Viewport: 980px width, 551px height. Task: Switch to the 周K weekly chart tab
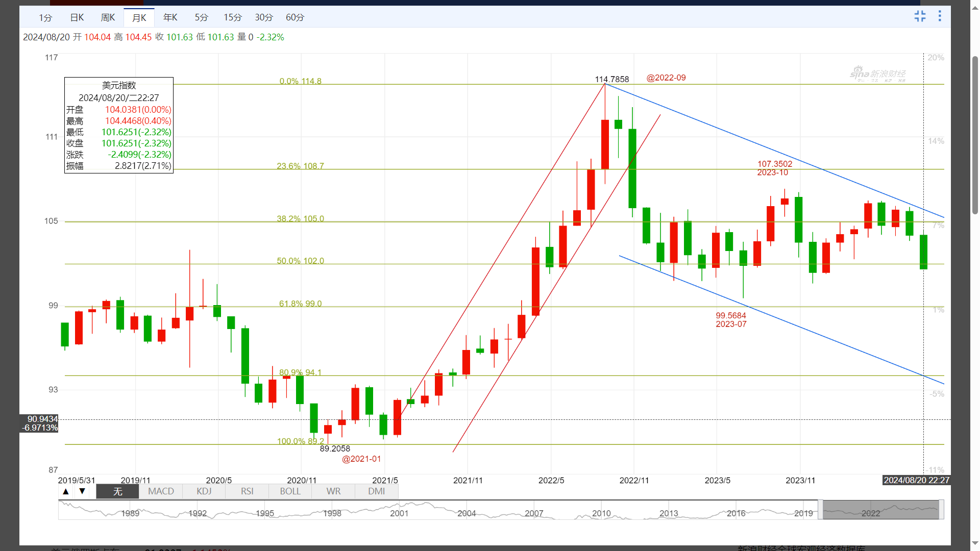[x=108, y=17]
